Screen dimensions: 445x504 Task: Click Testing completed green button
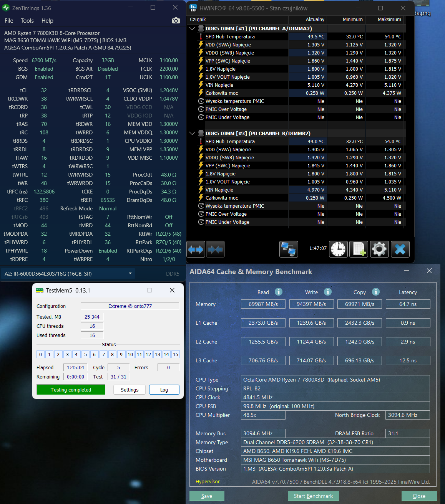coord(71,390)
